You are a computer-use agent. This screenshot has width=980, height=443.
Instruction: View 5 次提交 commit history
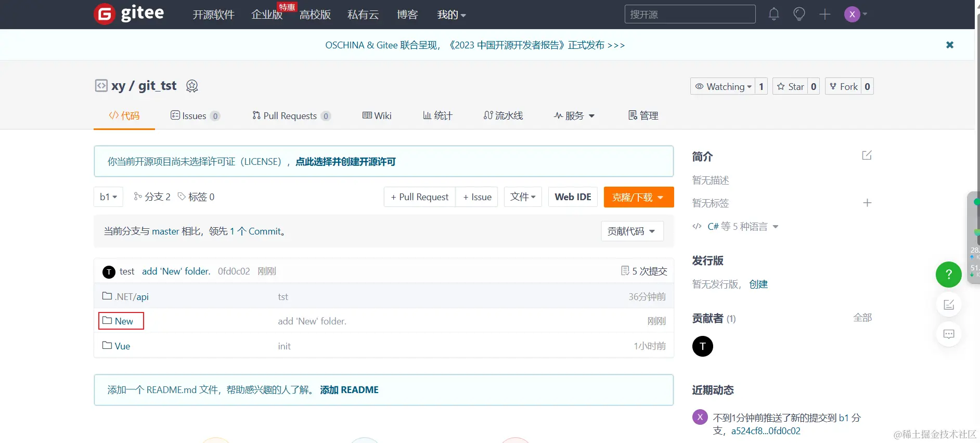tap(644, 271)
